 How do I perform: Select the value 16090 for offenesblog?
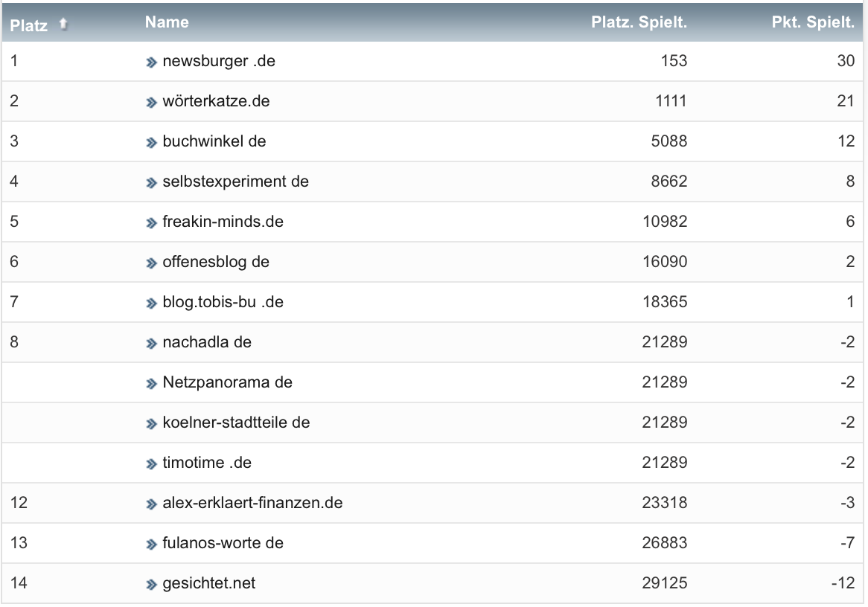click(x=665, y=262)
